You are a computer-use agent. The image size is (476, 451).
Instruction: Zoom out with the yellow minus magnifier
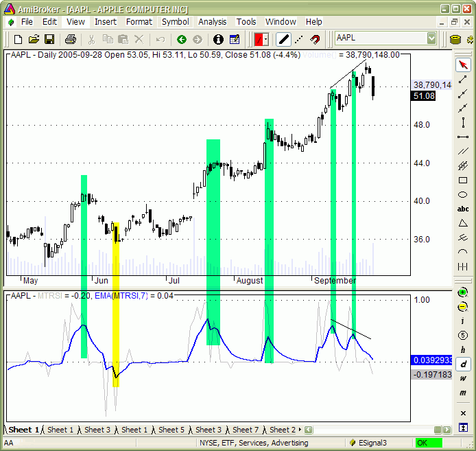pyautogui.click(x=463, y=307)
